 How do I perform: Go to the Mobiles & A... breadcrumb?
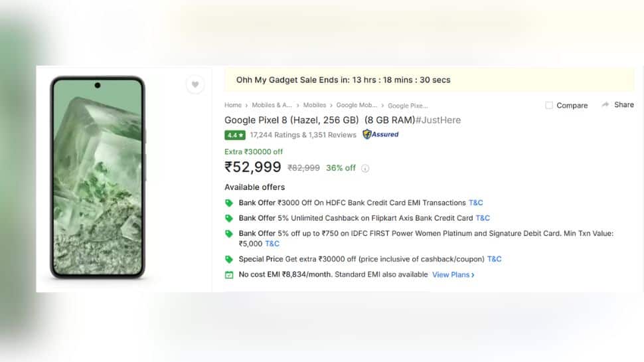272,105
